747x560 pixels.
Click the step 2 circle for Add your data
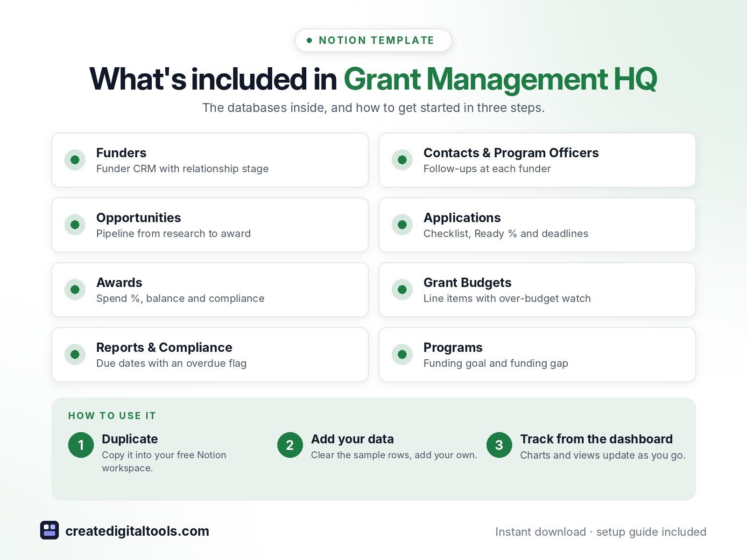290,445
